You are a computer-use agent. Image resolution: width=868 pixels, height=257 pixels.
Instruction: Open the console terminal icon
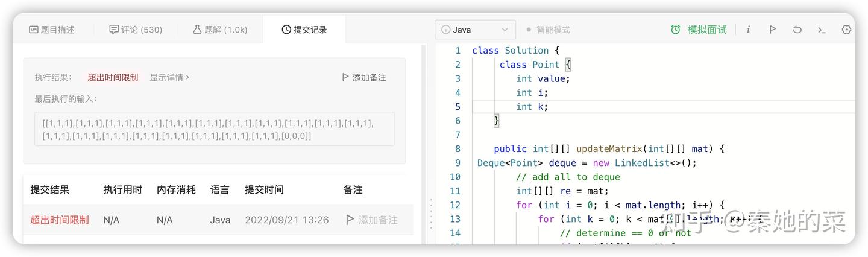tap(822, 30)
